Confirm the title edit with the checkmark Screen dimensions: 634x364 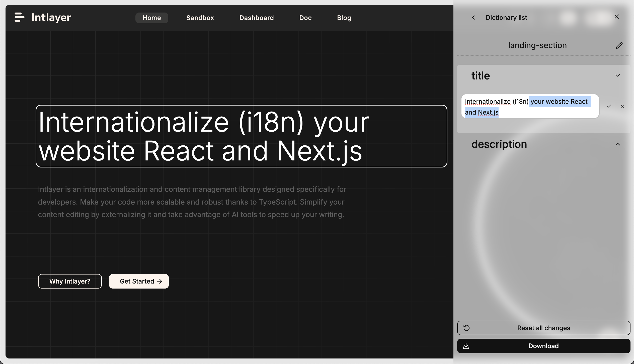[x=608, y=106]
